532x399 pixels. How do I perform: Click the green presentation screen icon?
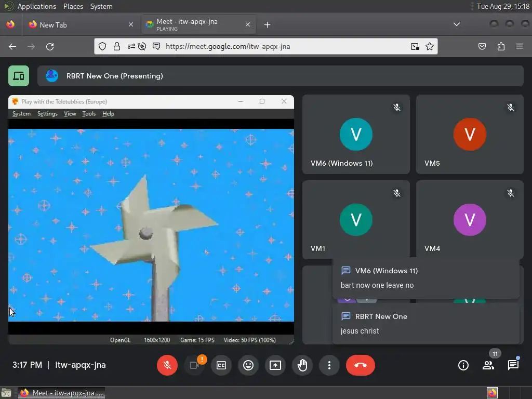click(x=19, y=76)
